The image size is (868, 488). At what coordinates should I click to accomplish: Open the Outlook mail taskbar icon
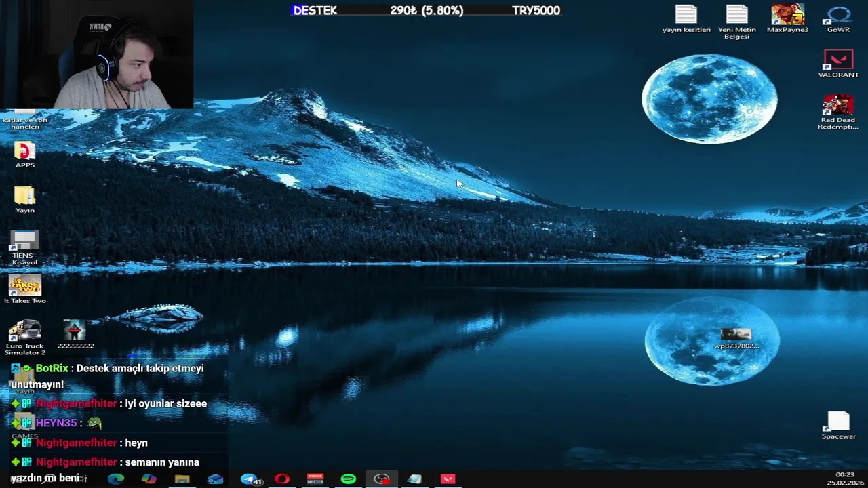(x=216, y=479)
